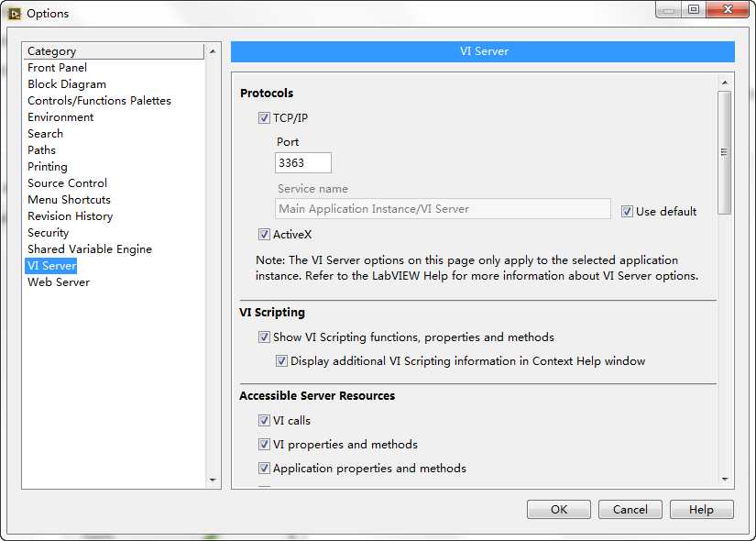The height and width of the screenshot is (541, 756).
Task: Uncheck the VI calls checkbox
Action: point(264,420)
